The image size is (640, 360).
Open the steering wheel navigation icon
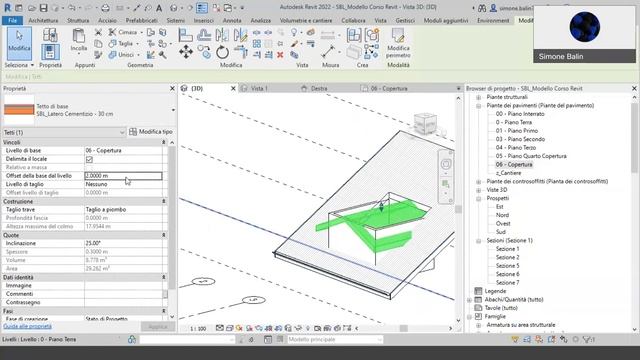[446, 164]
